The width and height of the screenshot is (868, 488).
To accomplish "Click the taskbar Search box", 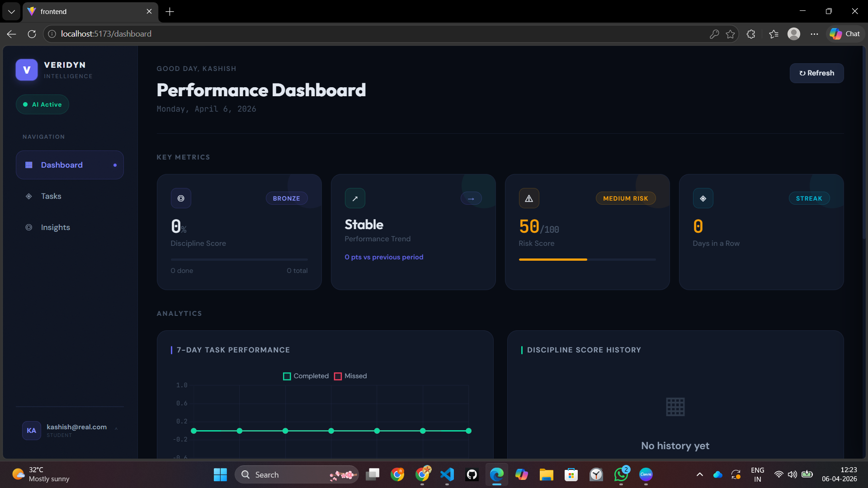I will coord(297,474).
